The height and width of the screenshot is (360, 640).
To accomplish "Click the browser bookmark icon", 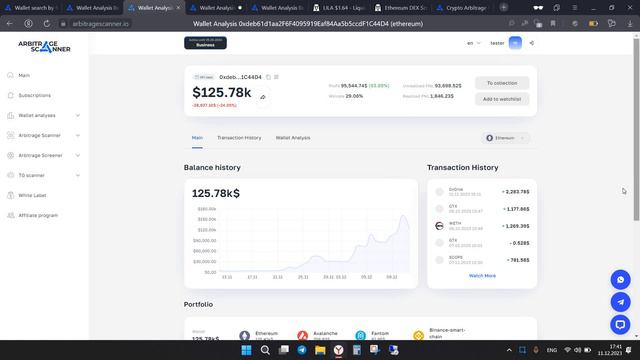I will (x=553, y=24).
